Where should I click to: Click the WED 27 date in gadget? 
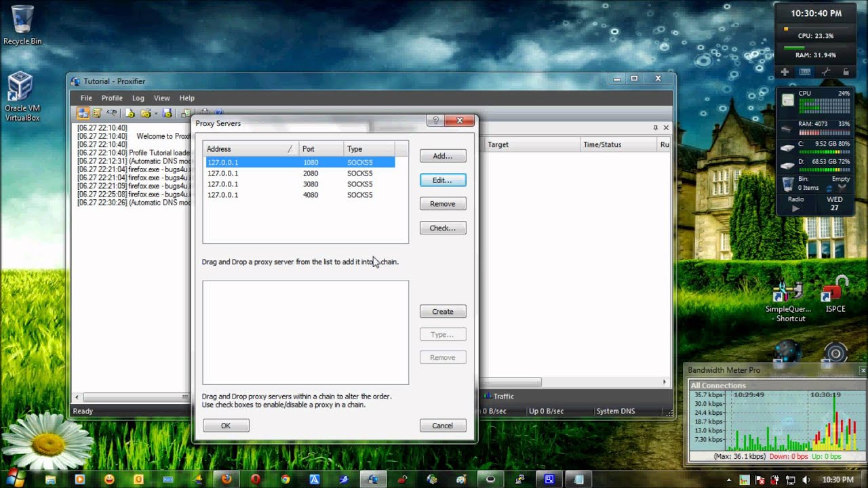(x=835, y=204)
